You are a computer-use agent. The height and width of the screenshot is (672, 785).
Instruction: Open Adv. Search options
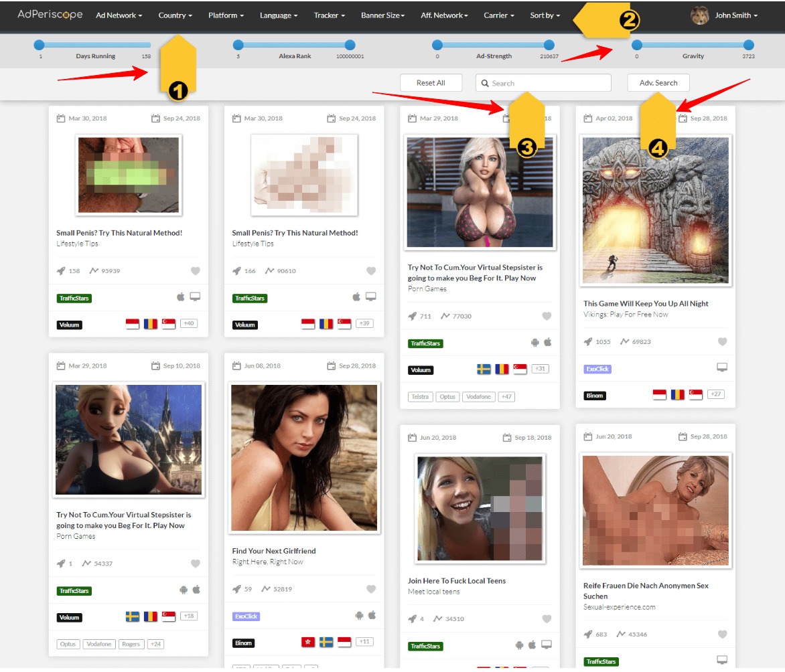point(658,82)
